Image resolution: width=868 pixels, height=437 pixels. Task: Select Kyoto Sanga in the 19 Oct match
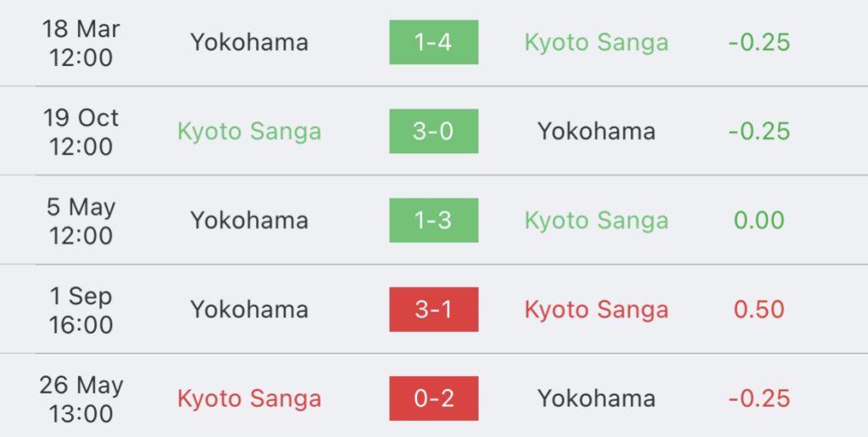pyautogui.click(x=249, y=131)
